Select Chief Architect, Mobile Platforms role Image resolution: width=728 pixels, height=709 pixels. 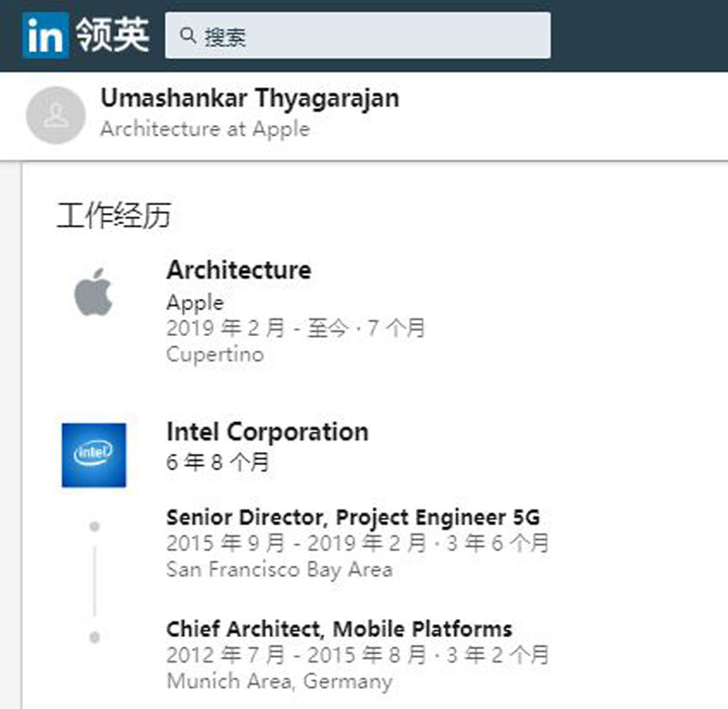pos(339,629)
